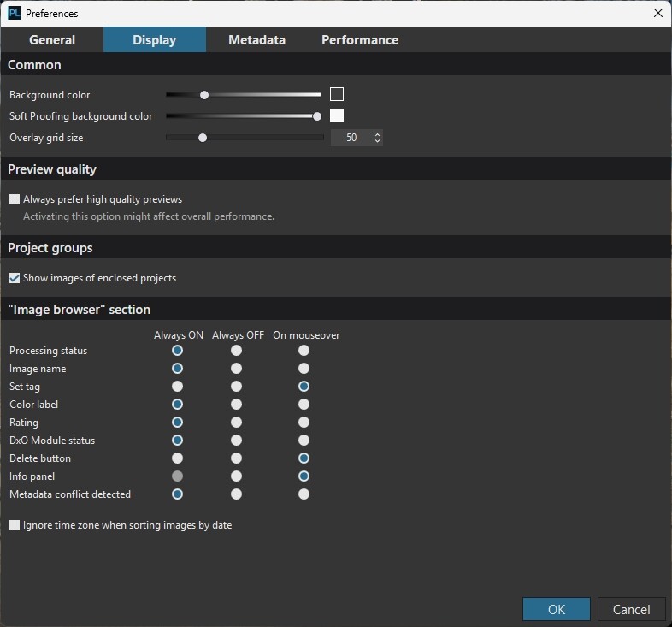Open the Metadata tab
Viewport: 672px width, 627px height.
(x=256, y=40)
